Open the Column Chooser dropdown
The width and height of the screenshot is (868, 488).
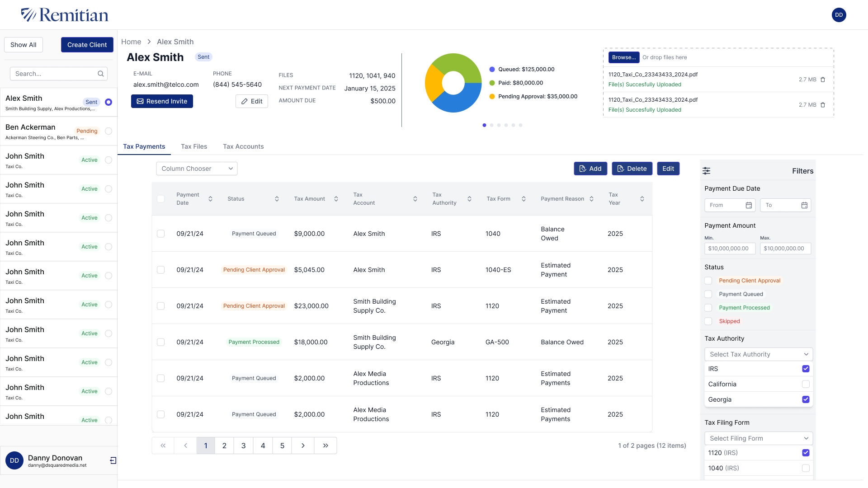[x=197, y=169]
